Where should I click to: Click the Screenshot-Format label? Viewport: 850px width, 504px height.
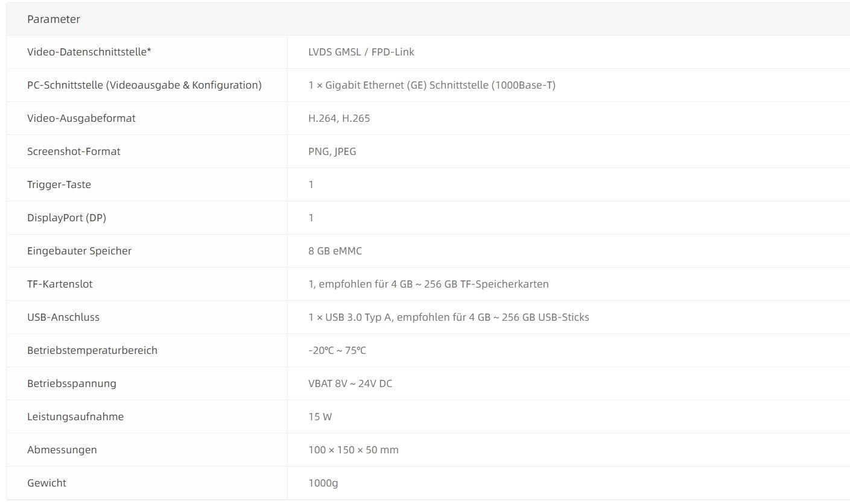74,151
